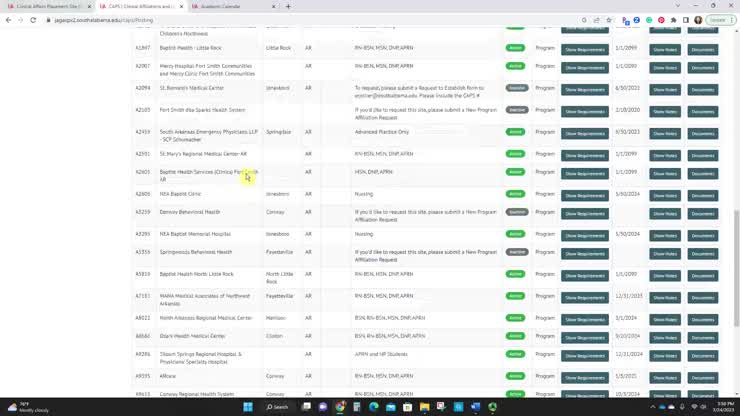Click the padlock site info icon
The width and height of the screenshot is (740, 416).
(48, 20)
